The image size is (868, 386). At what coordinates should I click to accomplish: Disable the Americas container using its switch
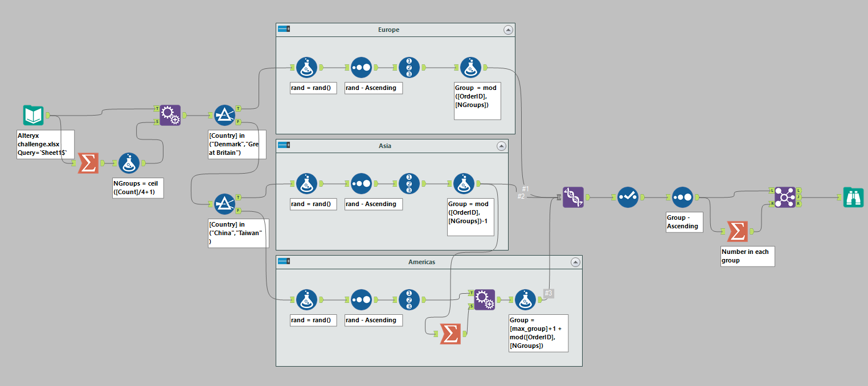(x=282, y=261)
